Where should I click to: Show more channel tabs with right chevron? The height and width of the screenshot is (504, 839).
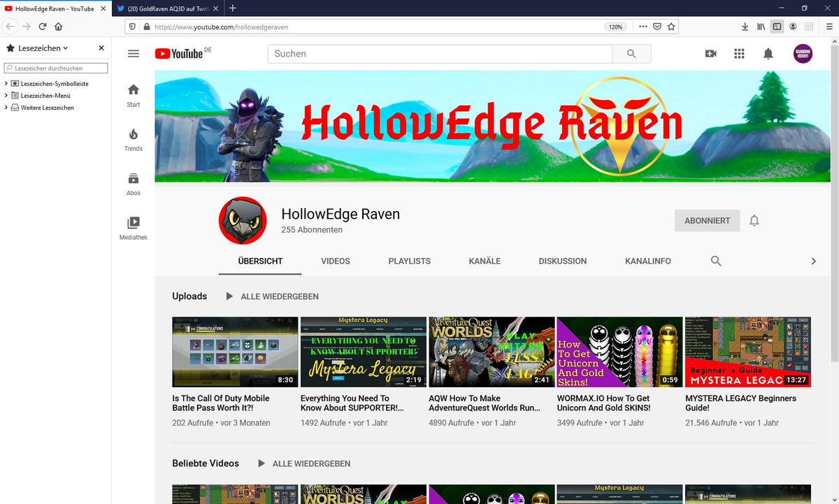pyautogui.click(x=813, y=261)
